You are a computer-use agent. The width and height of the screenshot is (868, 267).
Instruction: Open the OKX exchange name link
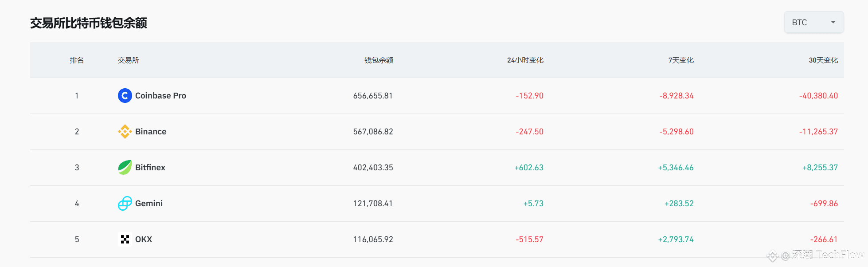[144, 240]
